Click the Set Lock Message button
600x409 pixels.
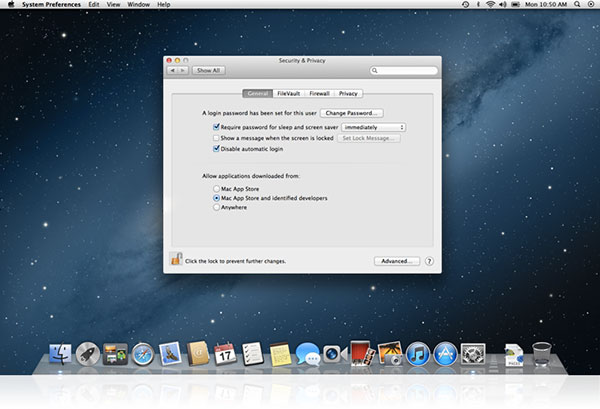(369, 138)
